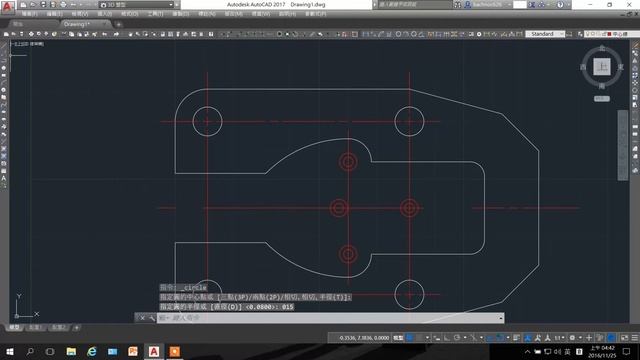Click the New file icon in Quick Access toolbar
Viewport: 640px width, 360px height.
(x=23, y=5)
